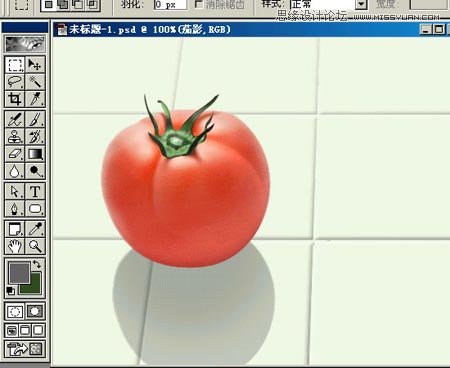Switch to Full Screen mode
Image resolution: width=450 pixels, height=368 pixels.
[x=38, y=331]
